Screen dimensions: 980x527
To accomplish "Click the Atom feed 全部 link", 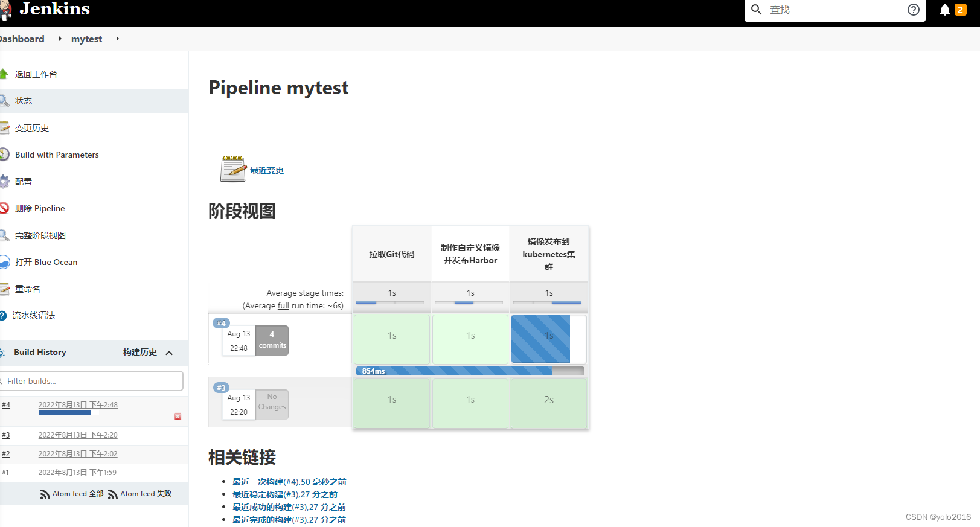I will tap(78, 494).
